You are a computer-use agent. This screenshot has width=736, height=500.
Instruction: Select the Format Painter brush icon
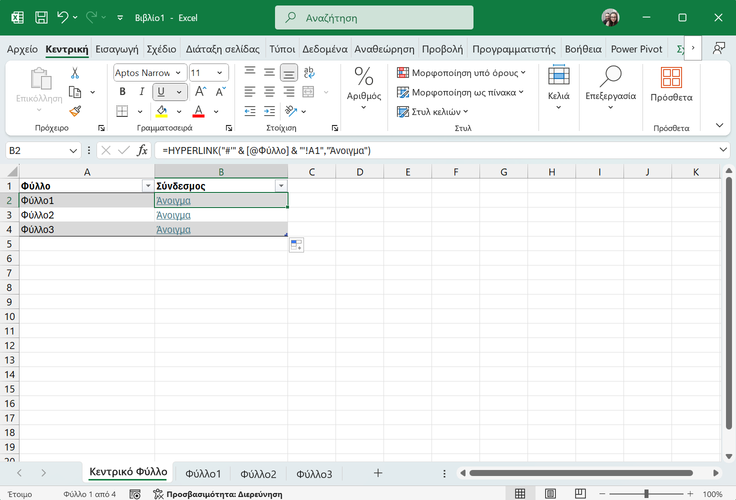(x=74, y=110)
